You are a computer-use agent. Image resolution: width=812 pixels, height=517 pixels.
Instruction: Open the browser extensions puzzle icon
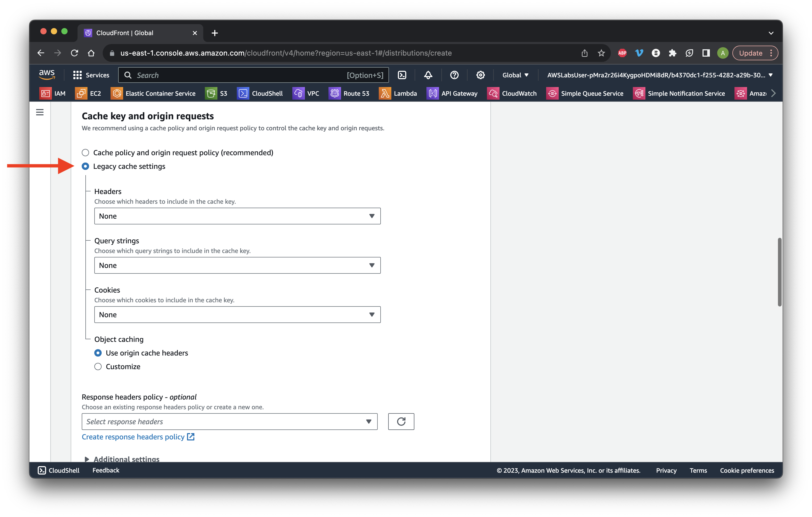[672, 53]
